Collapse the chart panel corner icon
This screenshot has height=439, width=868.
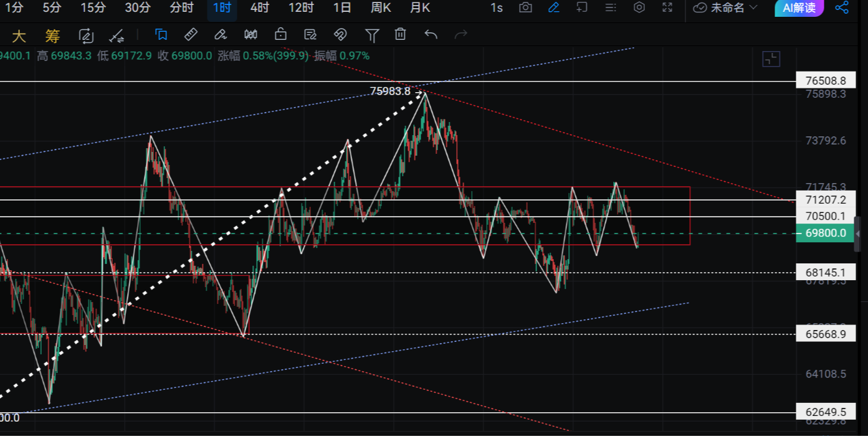pyautogui.click(x=771, y=59)
